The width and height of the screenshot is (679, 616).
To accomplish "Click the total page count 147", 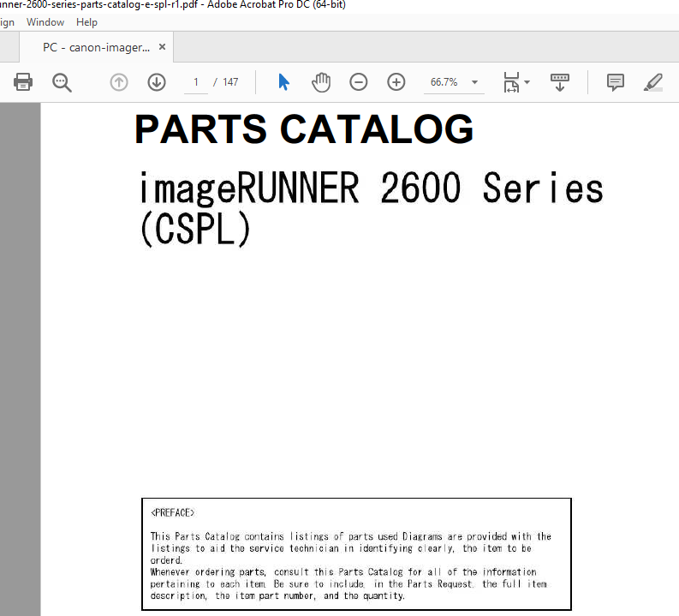I will tap(230, 82).
